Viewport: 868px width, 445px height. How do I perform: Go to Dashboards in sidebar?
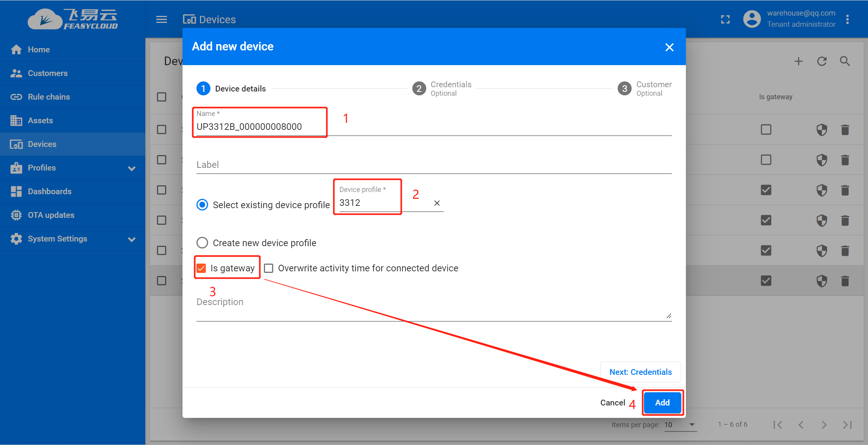tap(50, 191)
